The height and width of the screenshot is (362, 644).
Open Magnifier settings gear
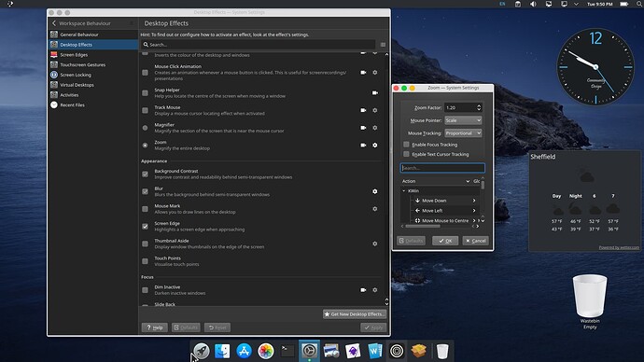click(374, 128)
